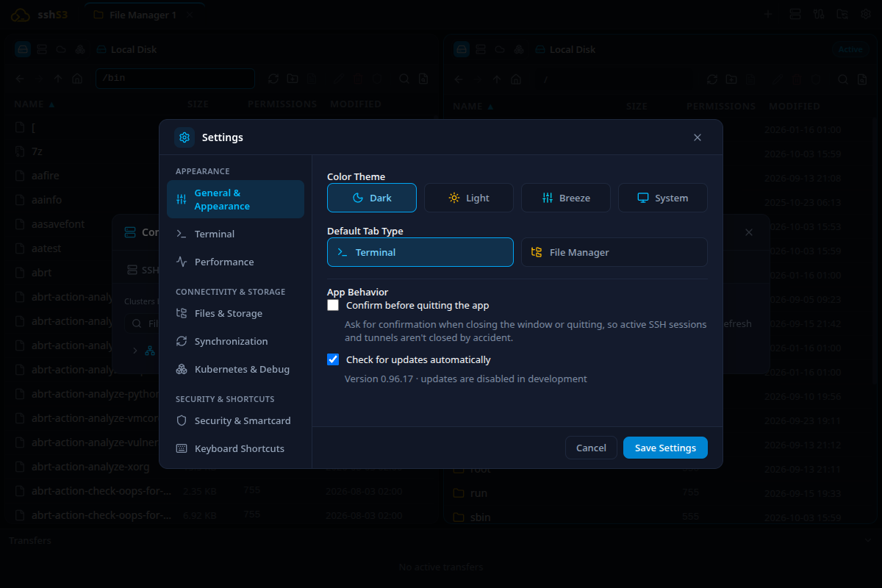Viewport: 882px width, 588px height.
Task: Click the Save Settings button
Action: pyautogui.click(x=665, y=448)
